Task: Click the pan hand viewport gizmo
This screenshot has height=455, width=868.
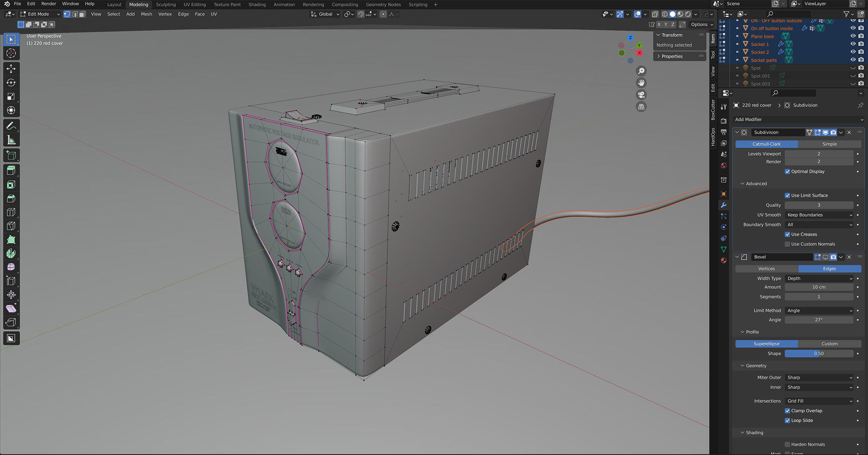Action: (x=641, y=83)
